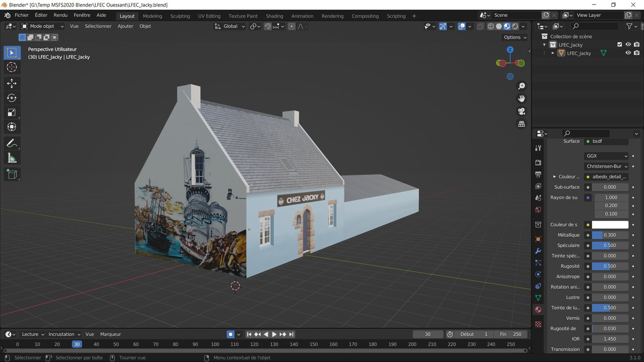This screenshot has width=644, height=362.
Task: Activate the Transform tool
Action: (12, 127)
